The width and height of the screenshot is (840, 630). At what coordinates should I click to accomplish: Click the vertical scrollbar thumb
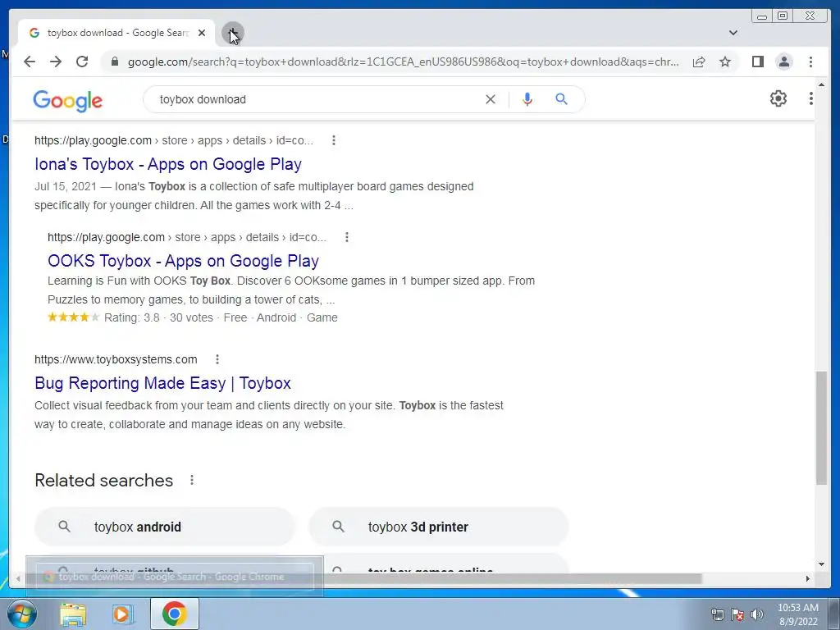coord(821,427)
